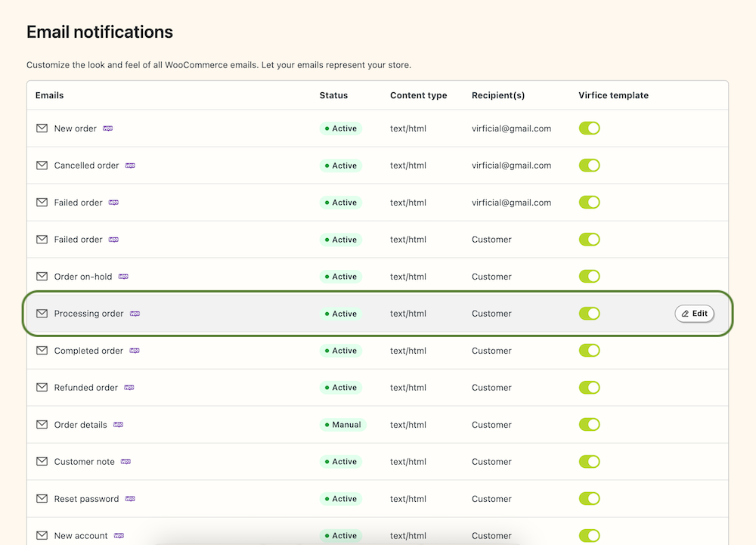Toggle template for Failed order sent to Customer
Screen dimensions: 756x545
(589, 240)
